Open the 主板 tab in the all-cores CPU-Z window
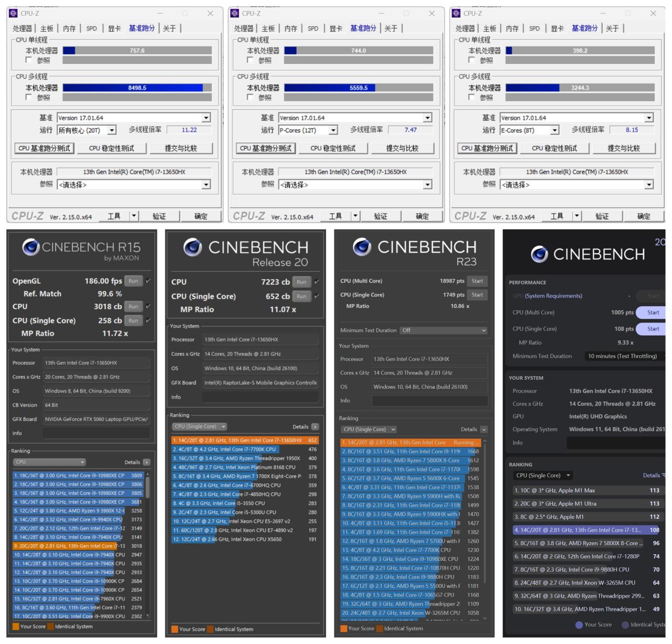Viewport: 672px width, 644px height. [x=47, y=28]
